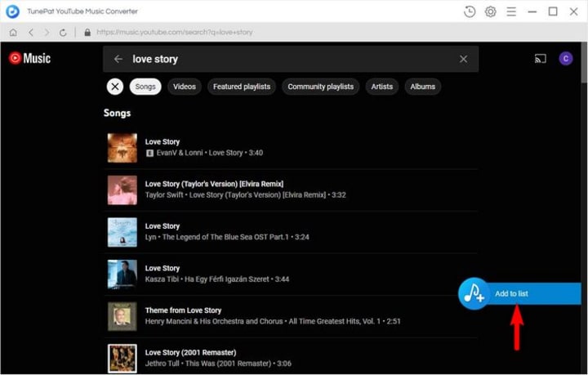Click This Was (2001 Remaster) album link
Viewport: 588px width, 375px height.
tap(228, 364)
